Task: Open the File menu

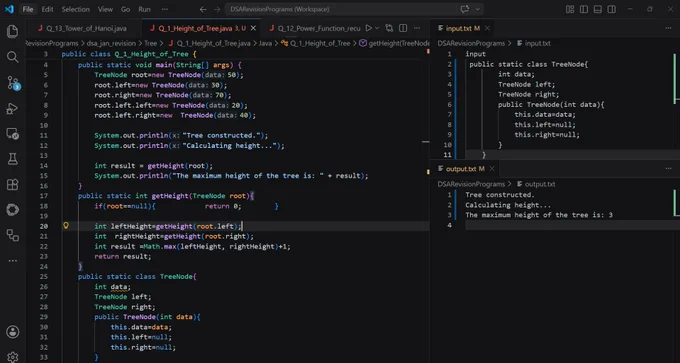Action: [x=28, y=9]
